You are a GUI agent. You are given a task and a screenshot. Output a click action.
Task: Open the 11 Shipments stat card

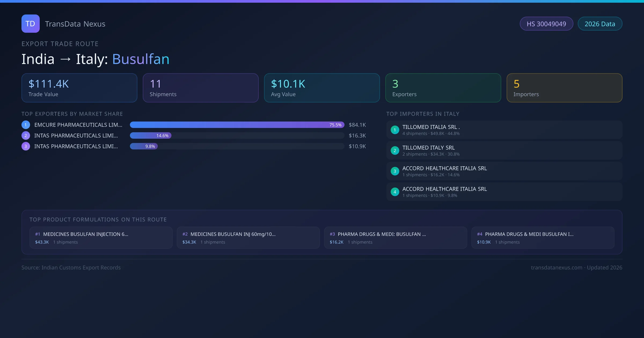pyautogui.click(x=200, y=88)
